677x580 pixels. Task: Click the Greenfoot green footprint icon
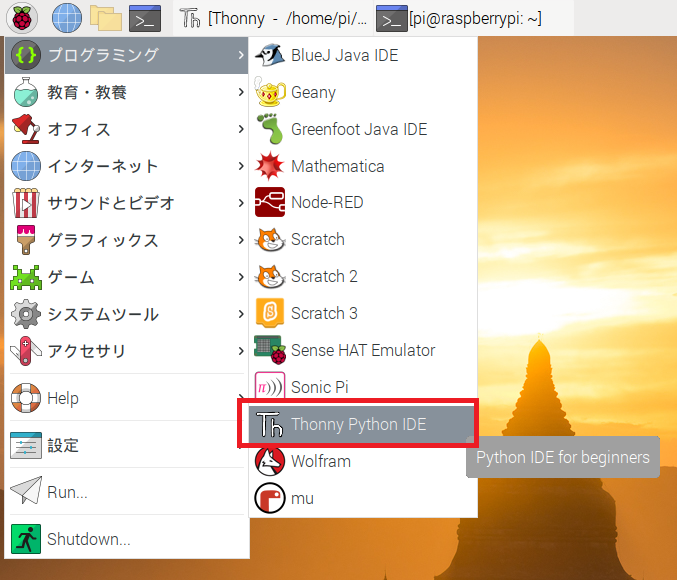pos(270,129)
